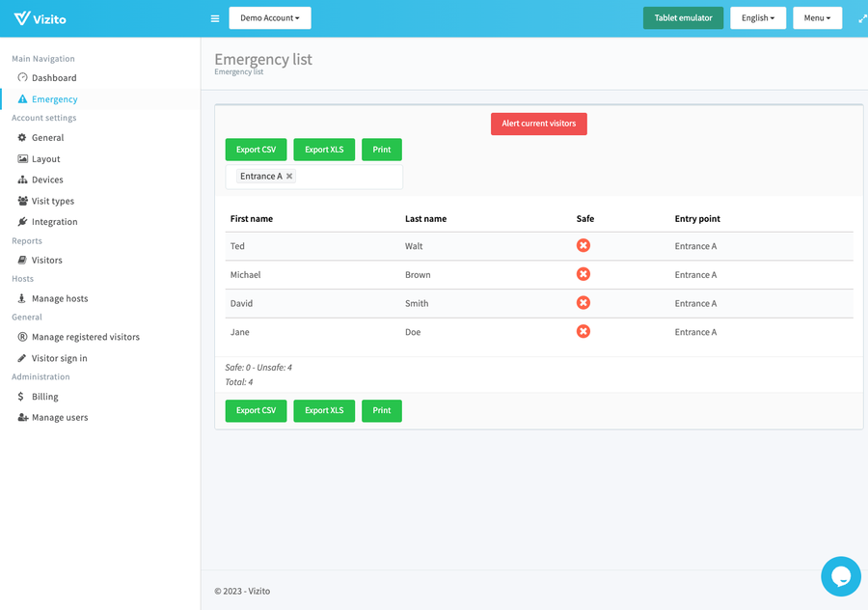This screenshot has height=610, width=868.
Task: Click the Devices sitemap icon
Action: pyautogui.click(x=23, y=180)
